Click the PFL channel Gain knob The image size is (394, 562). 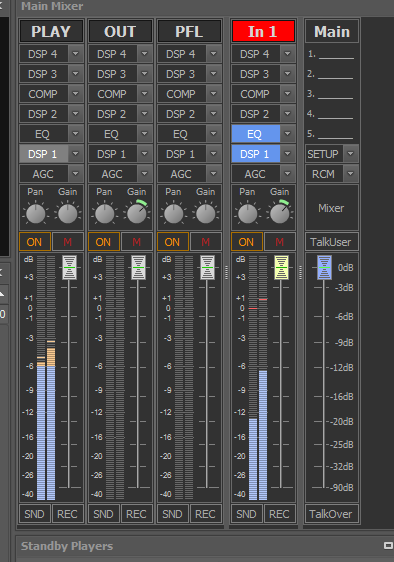click(205, 214)
